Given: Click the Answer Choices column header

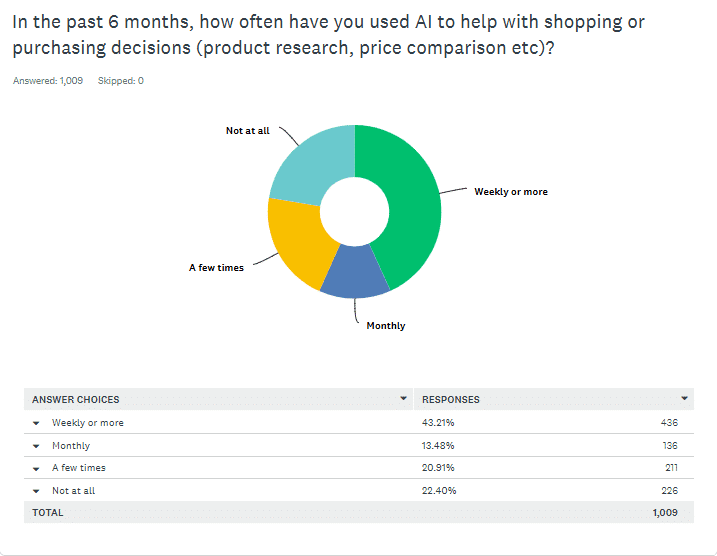Looking at the screenshot, I should pyautogui.click(x=75, y=399).
